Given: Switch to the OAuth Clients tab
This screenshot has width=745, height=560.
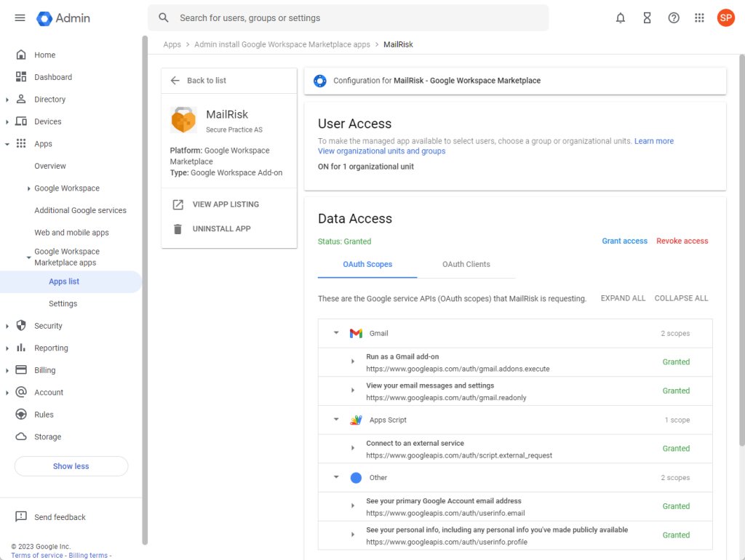Looking at the screenshot, I should [466, 265].
